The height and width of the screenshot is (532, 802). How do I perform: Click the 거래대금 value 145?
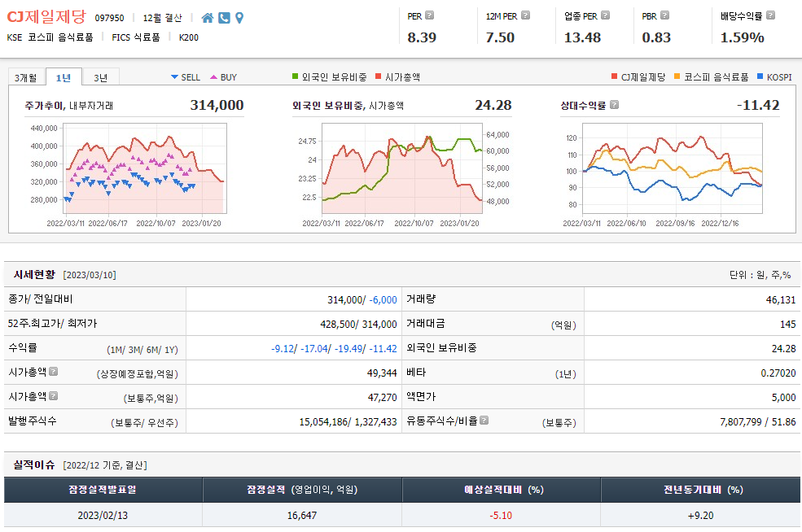pyautogui.click(x=788, y=324)
